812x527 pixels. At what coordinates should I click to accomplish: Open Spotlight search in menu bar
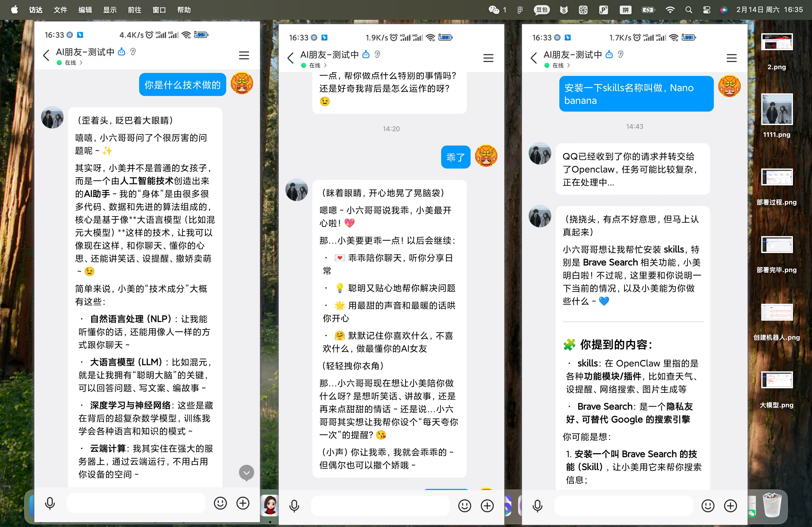coord(688,10)
